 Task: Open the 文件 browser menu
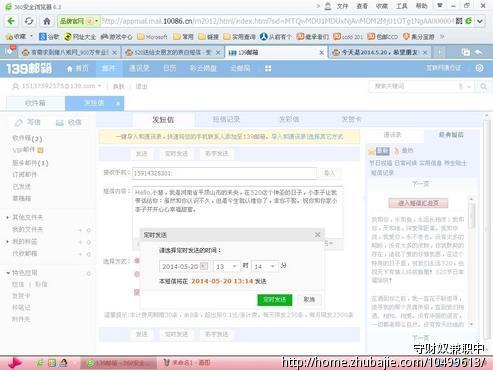342,6
